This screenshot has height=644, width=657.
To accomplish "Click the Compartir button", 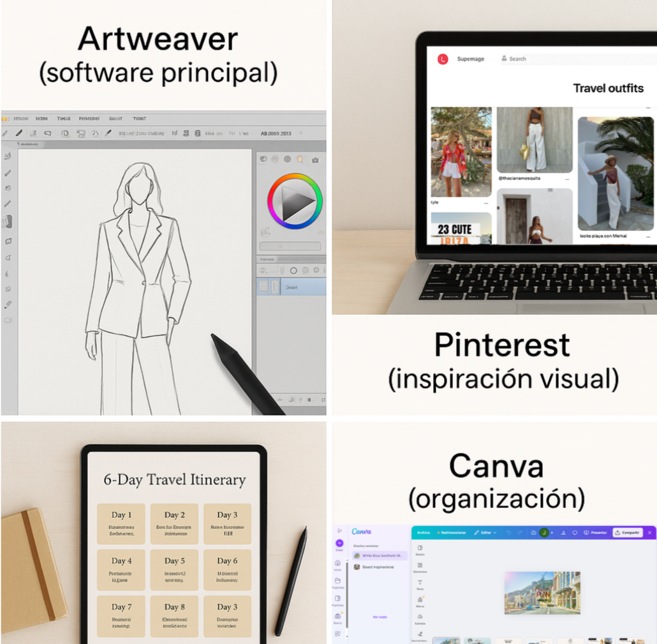I will pos(628,532).
